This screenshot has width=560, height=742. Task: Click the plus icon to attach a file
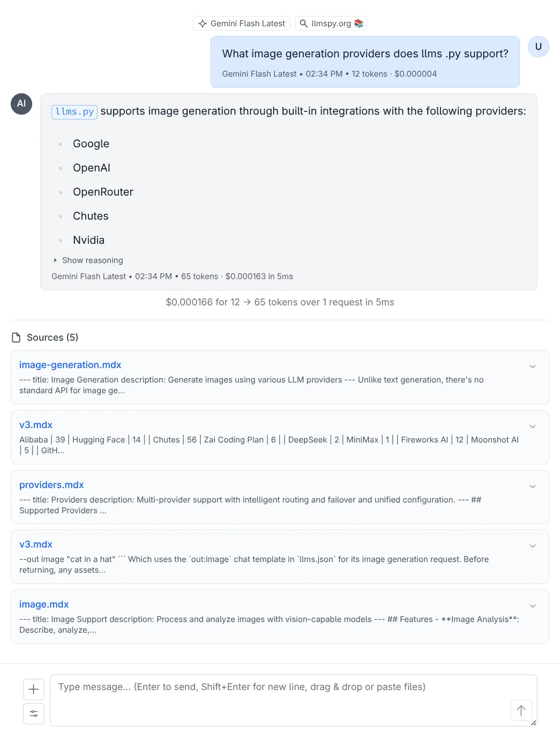33,689
